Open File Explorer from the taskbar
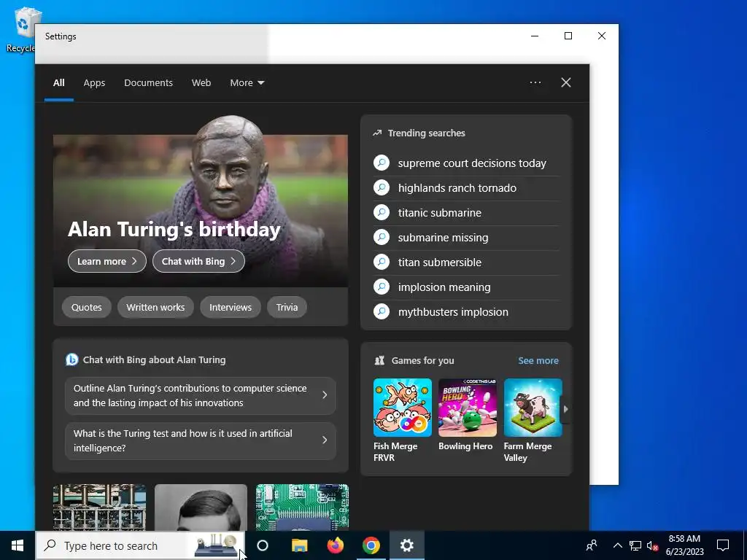Viewport: 747px width, 560px height. [300, 545]
